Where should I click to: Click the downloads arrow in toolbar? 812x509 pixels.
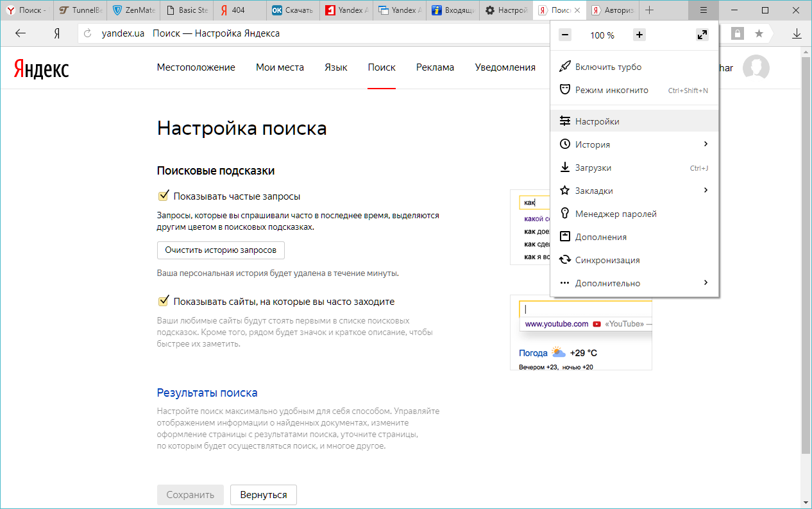[797, 33]
